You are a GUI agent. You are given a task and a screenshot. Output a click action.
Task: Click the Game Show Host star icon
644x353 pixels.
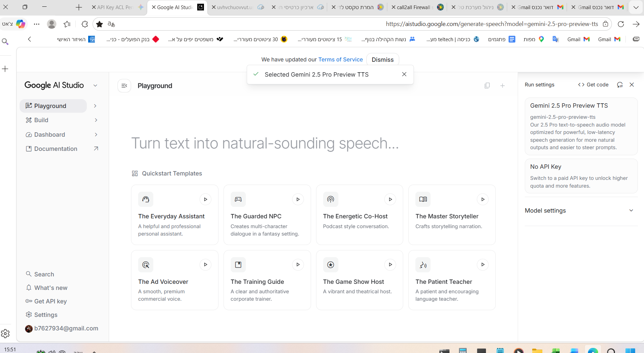(x=331, y=265)
